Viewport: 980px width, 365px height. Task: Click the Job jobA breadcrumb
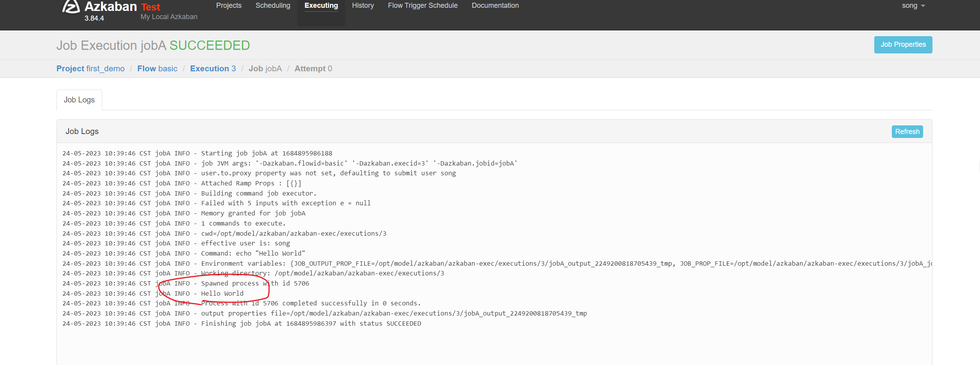(x=265, y=69)
